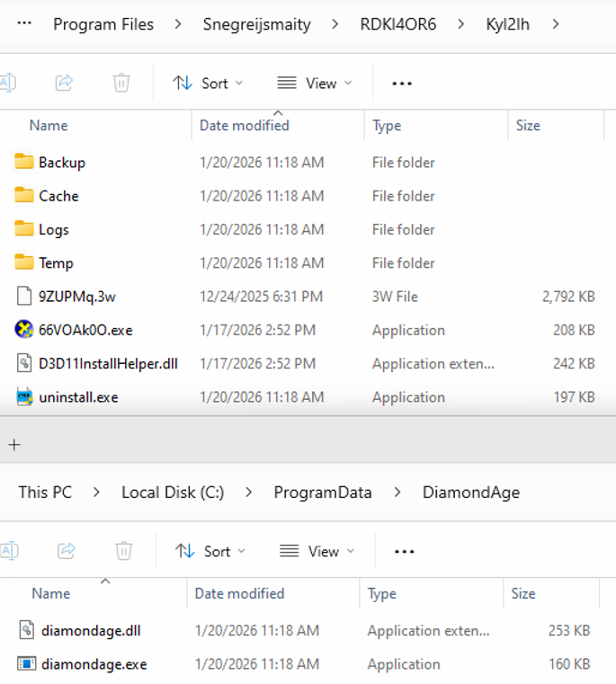616x684 pixels.
Task: Click the 66VOAk0O.exe file name
Action: [85, 330]
